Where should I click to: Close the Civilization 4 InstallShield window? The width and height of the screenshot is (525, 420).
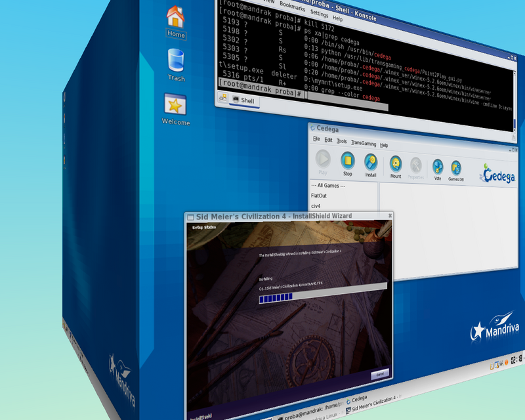[390, 216]
